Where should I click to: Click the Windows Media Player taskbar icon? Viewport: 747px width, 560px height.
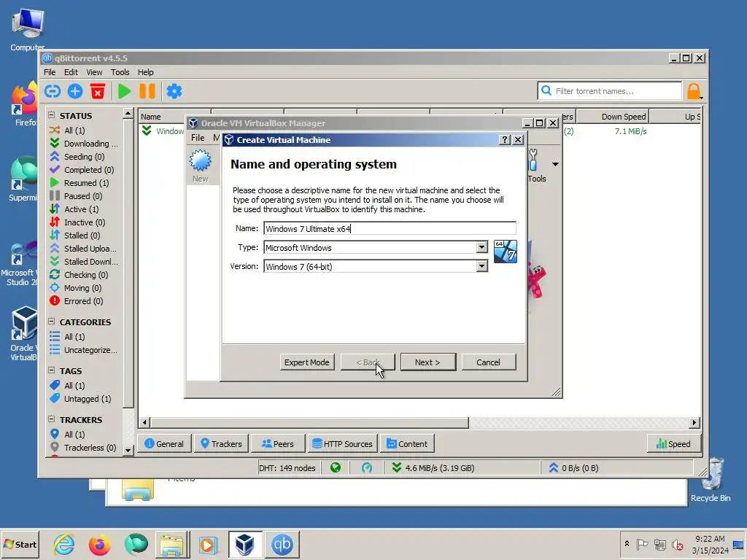pyautogui.click(x=208, y=544)
